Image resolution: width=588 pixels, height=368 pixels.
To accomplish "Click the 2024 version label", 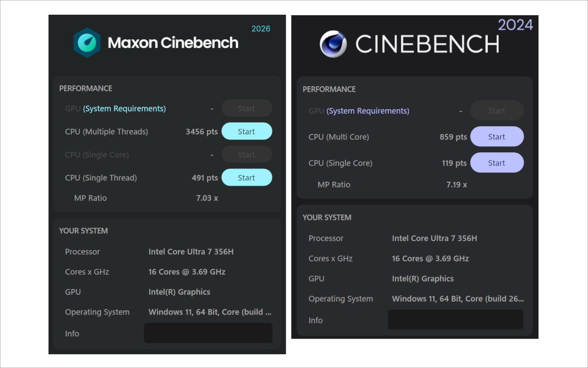I will point(515,25).
